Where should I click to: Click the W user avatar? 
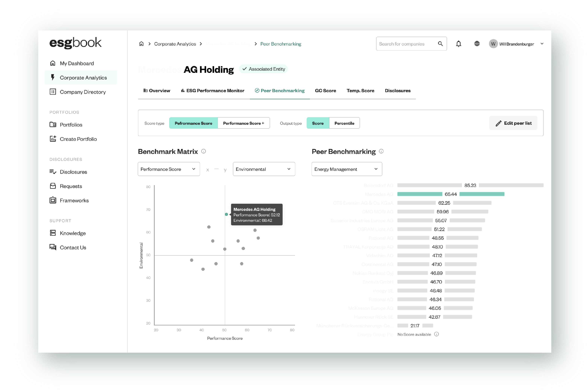coord(493,44)
